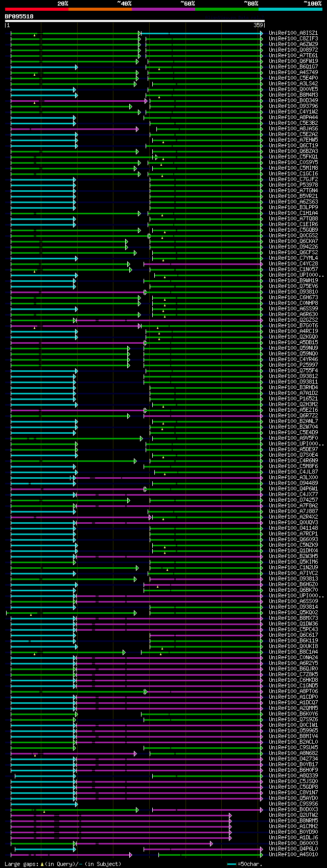Click UniRef100_A6SS09 label

tap(293, 601)
